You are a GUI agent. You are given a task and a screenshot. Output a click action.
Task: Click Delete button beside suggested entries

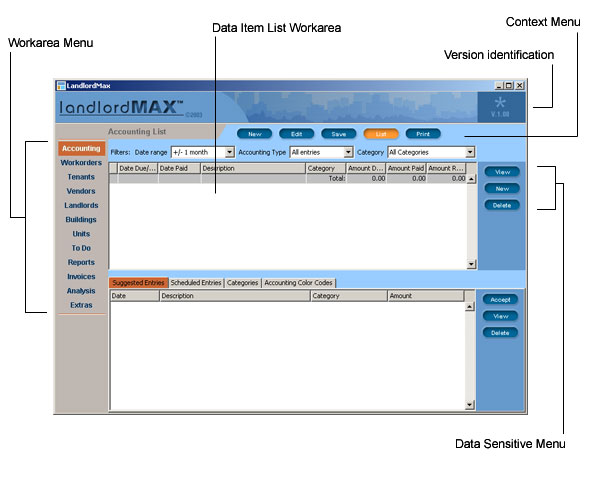point(500,333)
